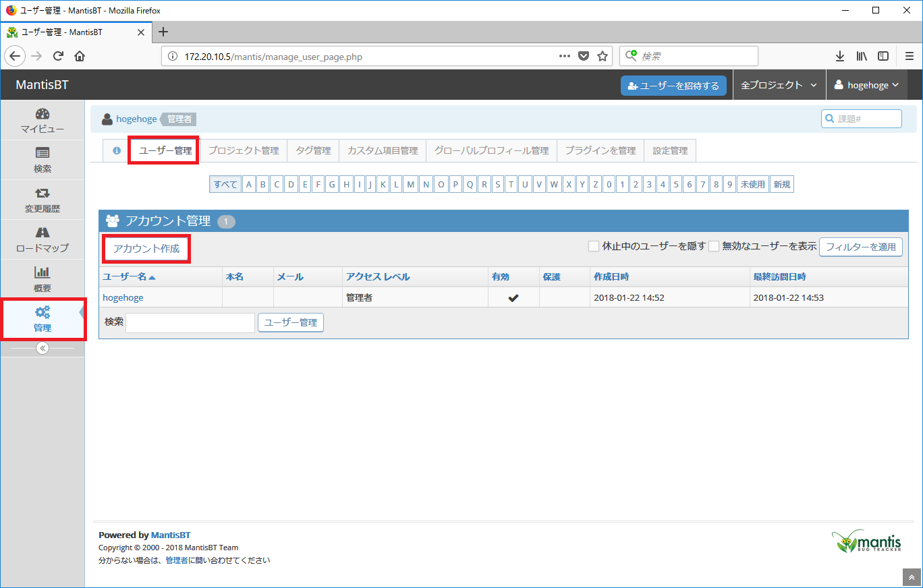Open hogehoge profile link in breadcrumb
The height and width of the screenshot is (588, 923).
point(136,119)
